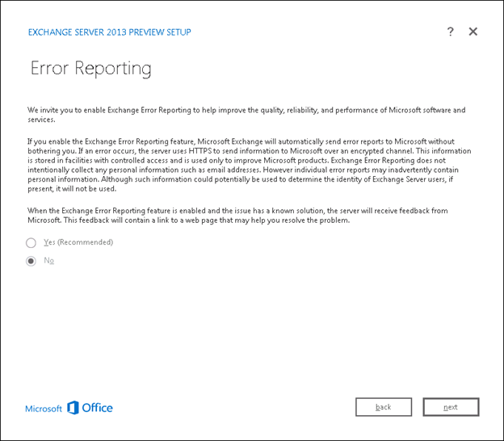504x441 pixels.
Task: Click the "No" option label text
Action: click(x=48, y=261)
